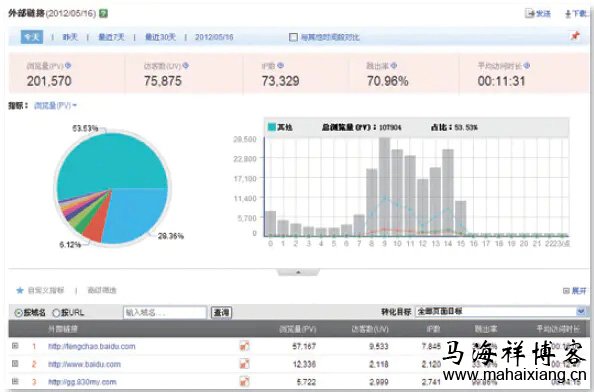This screenshot has height=392, width=594.
Task: Click the 2,999 UV cell
Action: coord(378,382)
